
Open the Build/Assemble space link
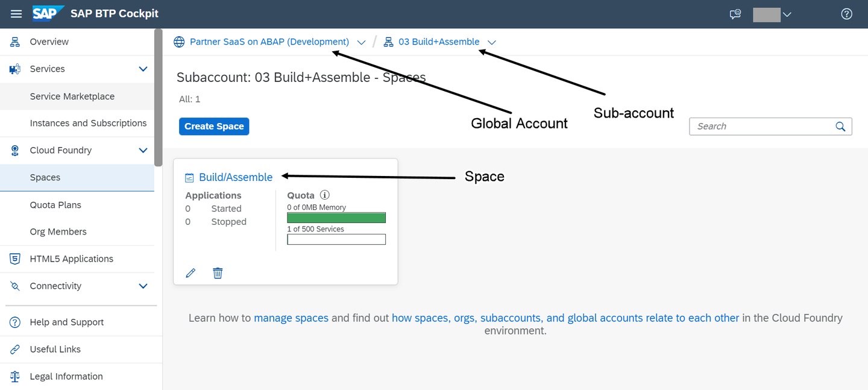point(236,177)
